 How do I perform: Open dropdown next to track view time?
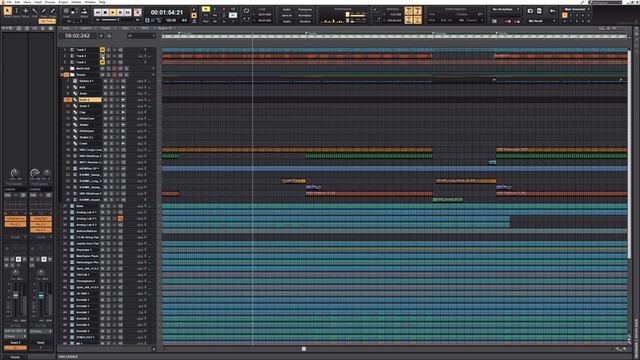(x=141, y=36)
